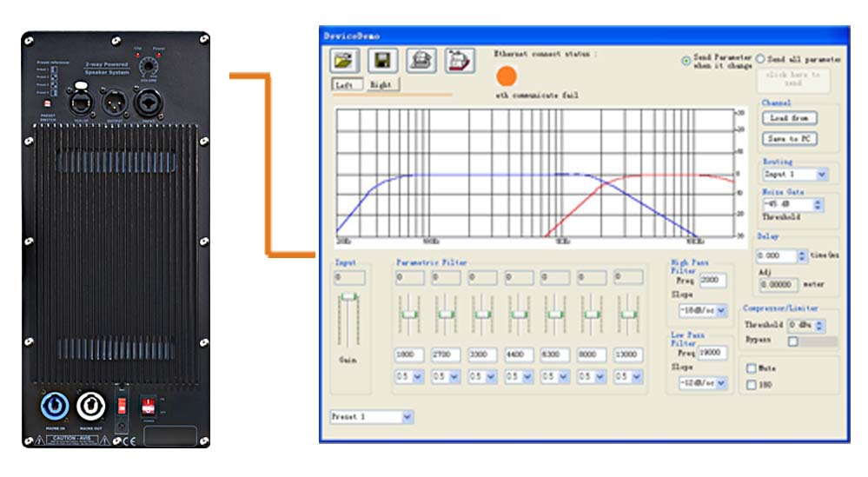Click the 8000 frequency field
Screen dimensions: 868x477
592,354
